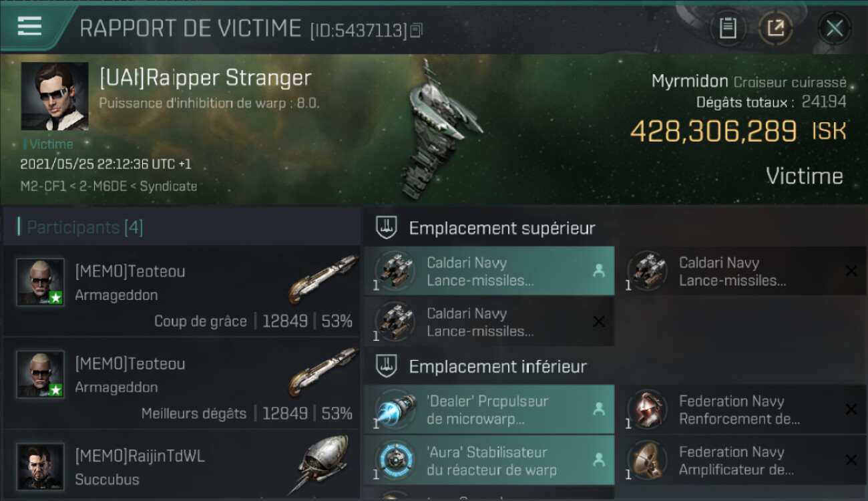
Task: Select the RaijinTdWL Succubus participant
Action: tap(181, 467)
